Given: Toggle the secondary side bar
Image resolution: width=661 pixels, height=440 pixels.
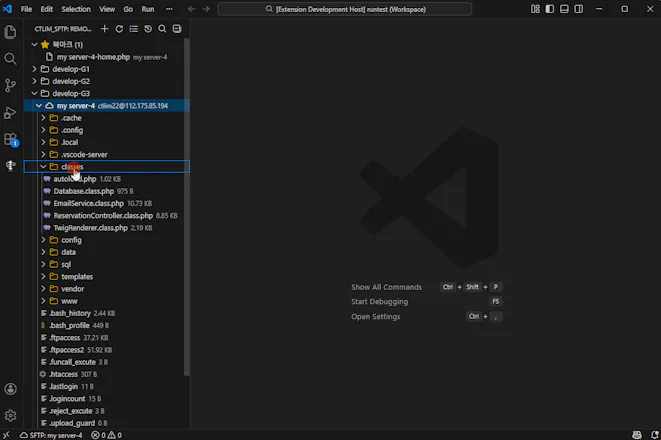Looking at the screenshot, I should [x=579, y=9].
